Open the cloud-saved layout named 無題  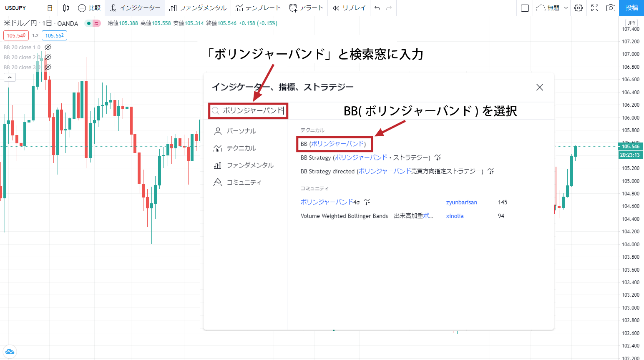(x=548, y=8)
